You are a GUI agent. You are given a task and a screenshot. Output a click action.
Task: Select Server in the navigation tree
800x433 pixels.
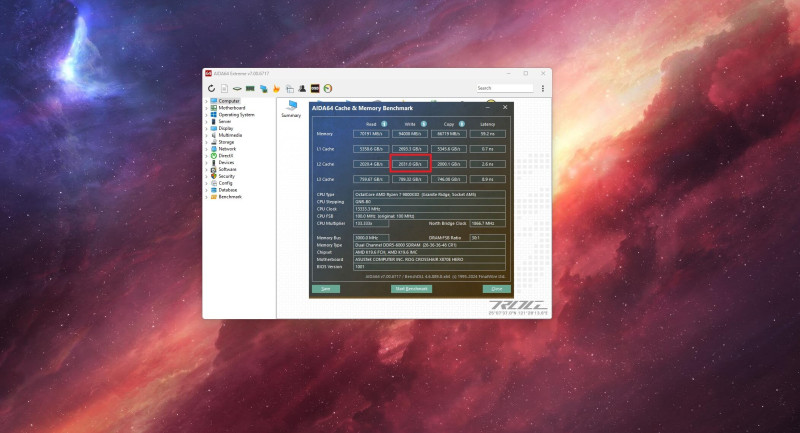click(x=224, y=121)
